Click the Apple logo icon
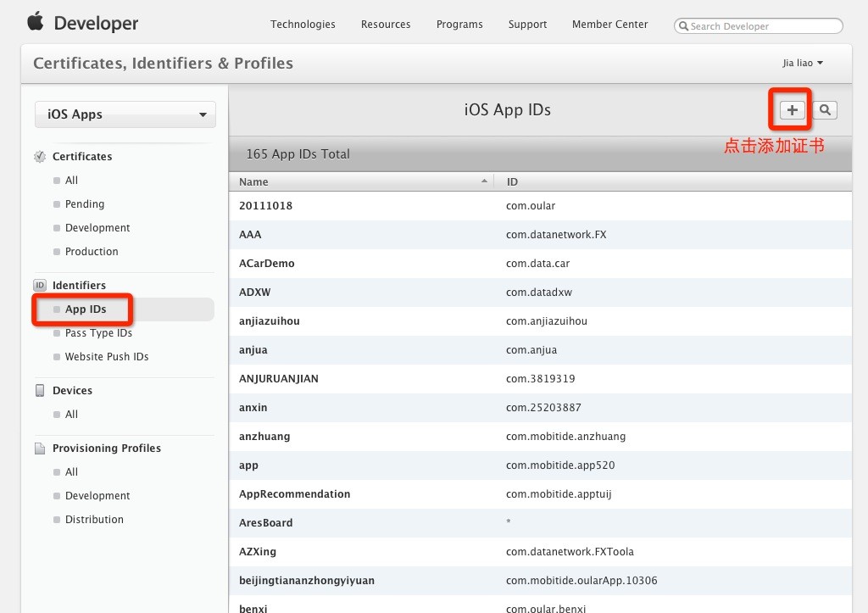Image resolution: width=868 pixels, height=613 pixels. pos(36,21)
